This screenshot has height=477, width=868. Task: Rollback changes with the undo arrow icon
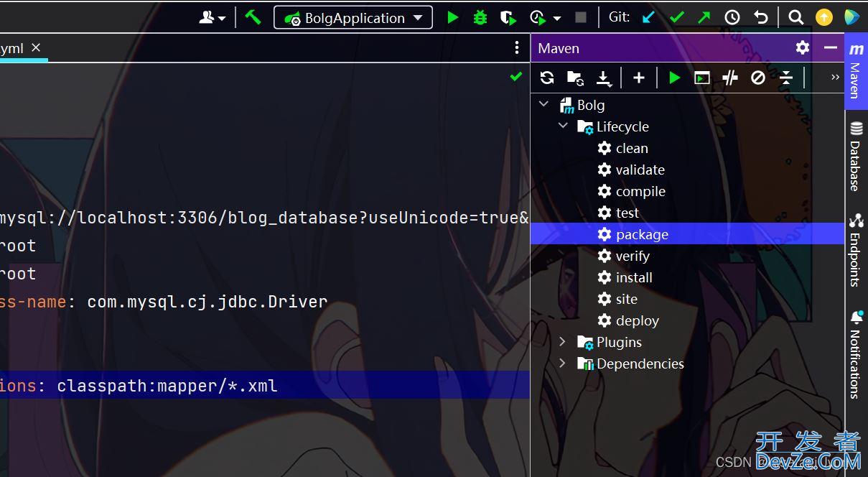[761, 17]
